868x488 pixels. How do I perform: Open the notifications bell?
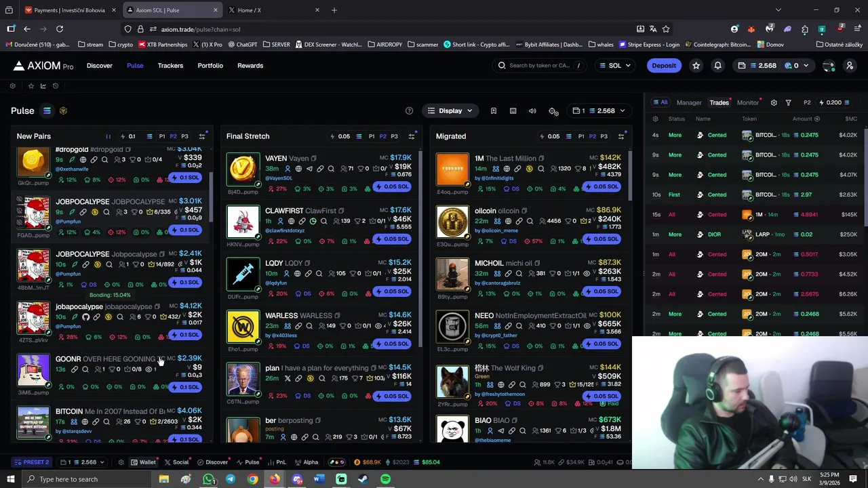[717, 66]
